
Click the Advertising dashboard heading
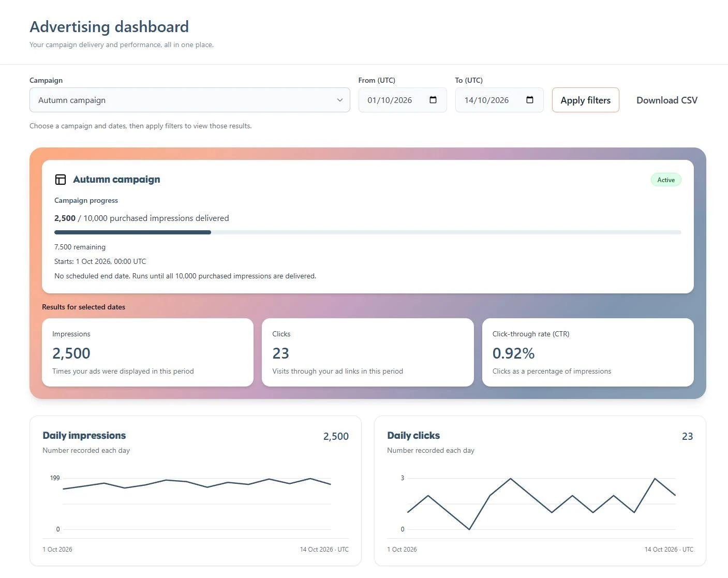pos(109,27)
